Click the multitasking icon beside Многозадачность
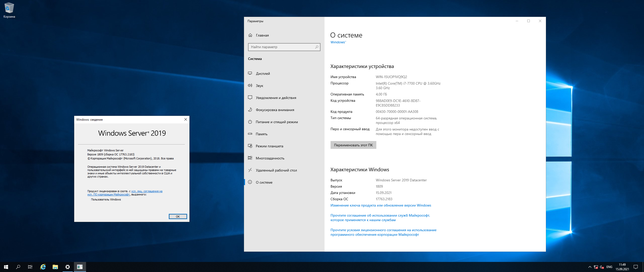This screenshot has width=644, height=272. [250, 158]
